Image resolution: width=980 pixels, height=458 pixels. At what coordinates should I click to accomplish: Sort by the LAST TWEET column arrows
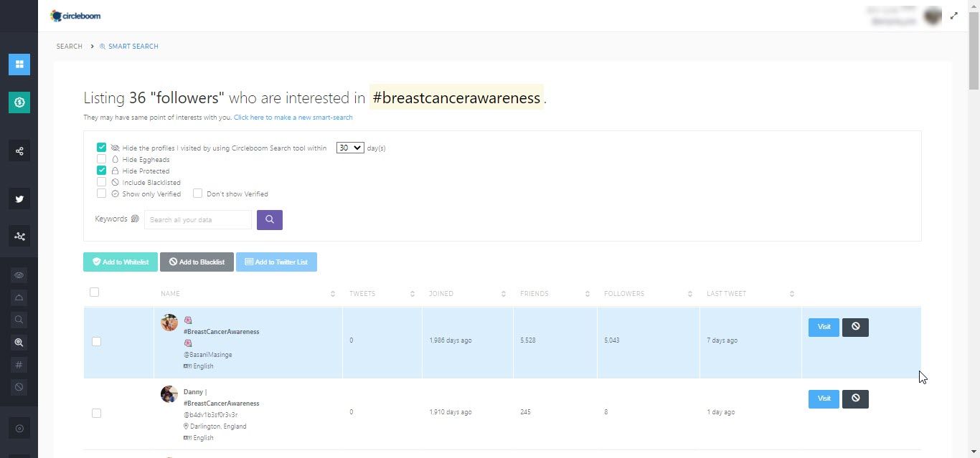point(792,294)
